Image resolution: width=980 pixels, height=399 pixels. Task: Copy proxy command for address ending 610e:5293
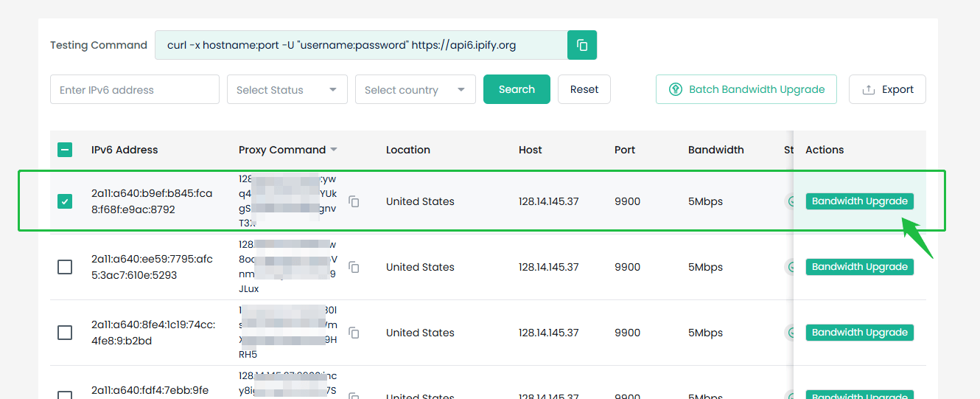(354, 267)
